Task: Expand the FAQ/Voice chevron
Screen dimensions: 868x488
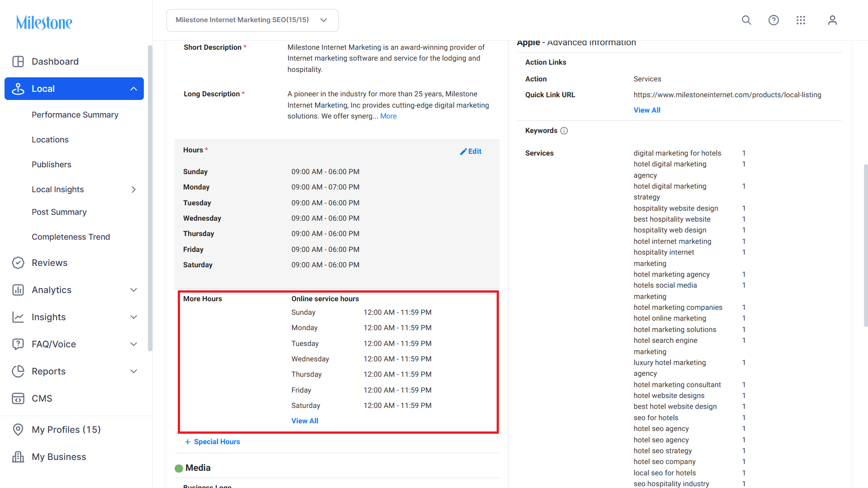Action: tap(133, 344)
